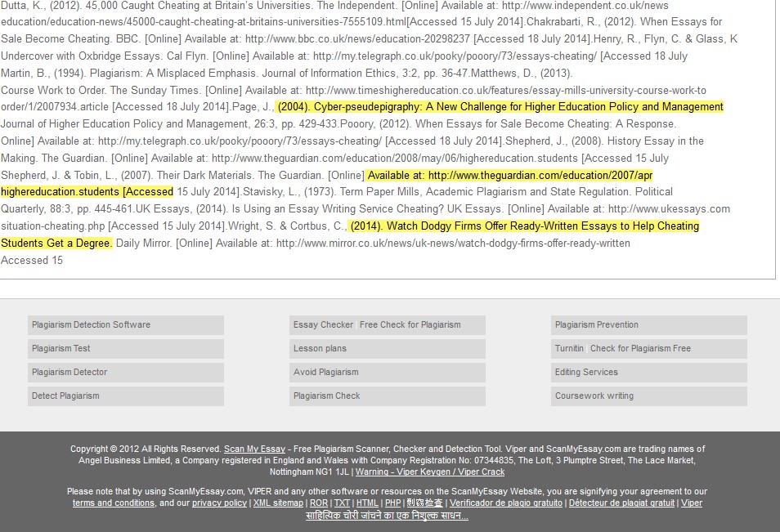
Task: Click the Warning - Viper Keygen / Viper Crack link
Action: tap(430, 472)
